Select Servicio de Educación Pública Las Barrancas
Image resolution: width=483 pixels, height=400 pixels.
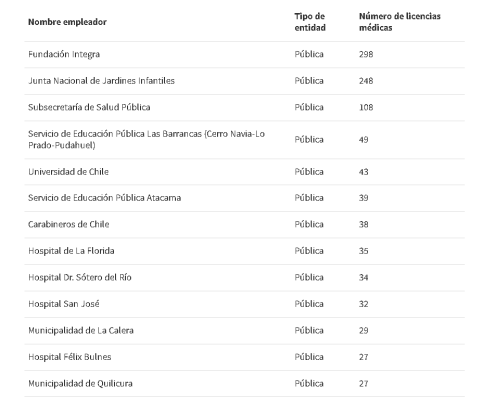tap(146, 139)
